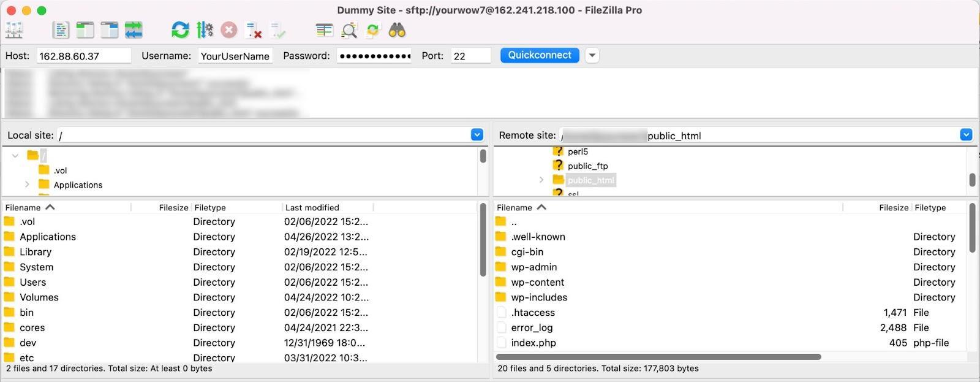Select error_log file in remote list
This screenshot has width=980, height=382.
[730, 327]
